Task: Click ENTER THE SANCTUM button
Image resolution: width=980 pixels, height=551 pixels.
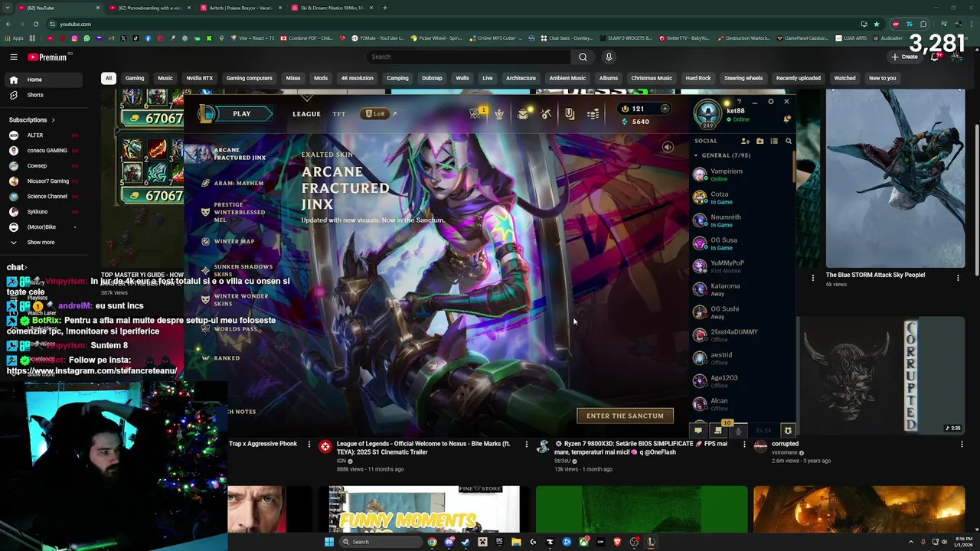Action: 625,416
